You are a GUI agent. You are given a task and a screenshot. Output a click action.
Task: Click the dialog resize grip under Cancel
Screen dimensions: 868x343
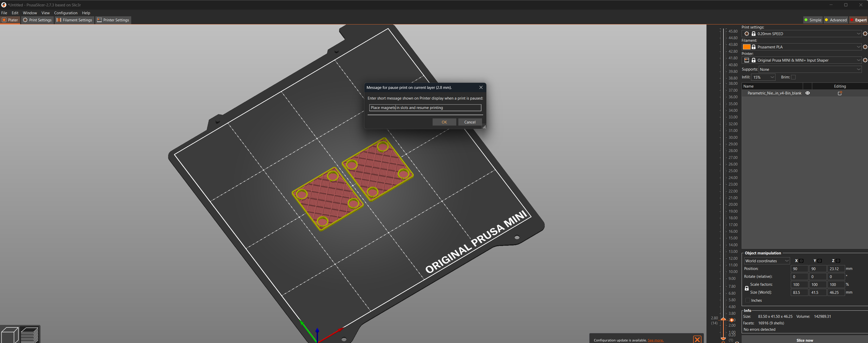[484, 127]
